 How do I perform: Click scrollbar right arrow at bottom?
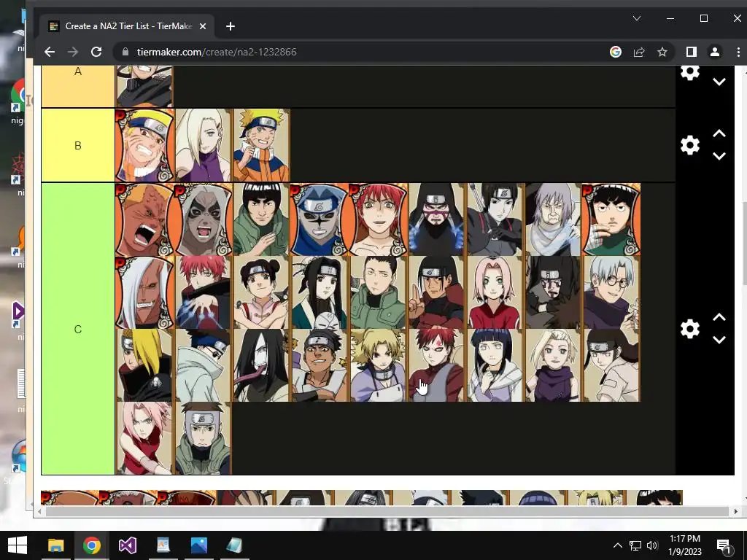(x=735, y=511)
